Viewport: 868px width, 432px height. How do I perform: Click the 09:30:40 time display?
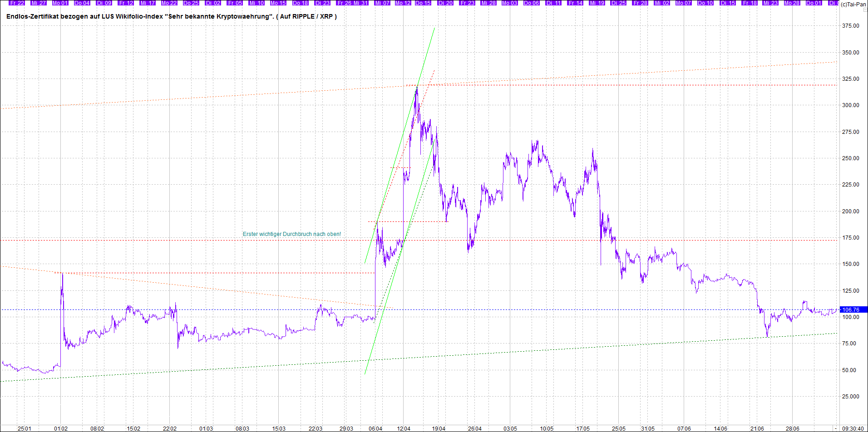[853, 428]
